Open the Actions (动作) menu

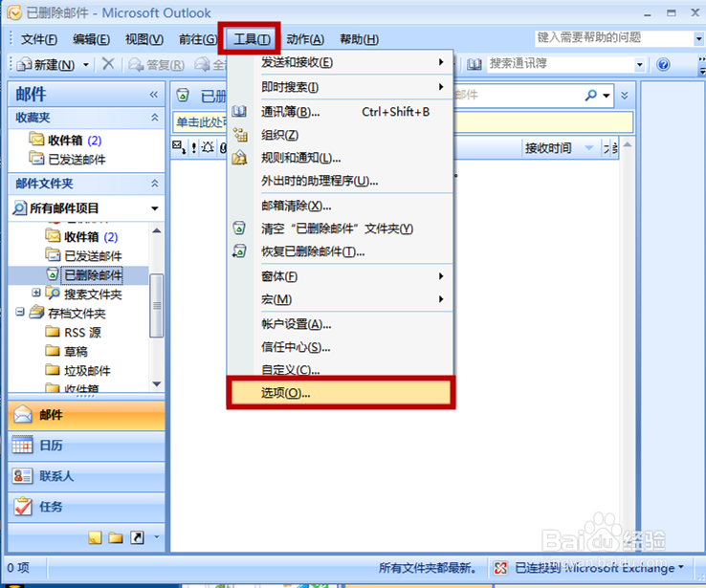305,39
